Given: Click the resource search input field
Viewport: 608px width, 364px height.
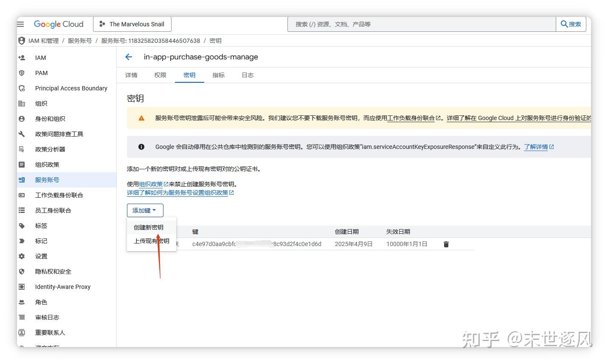Looking at the screenshot, I should click(x=421, y=24).
